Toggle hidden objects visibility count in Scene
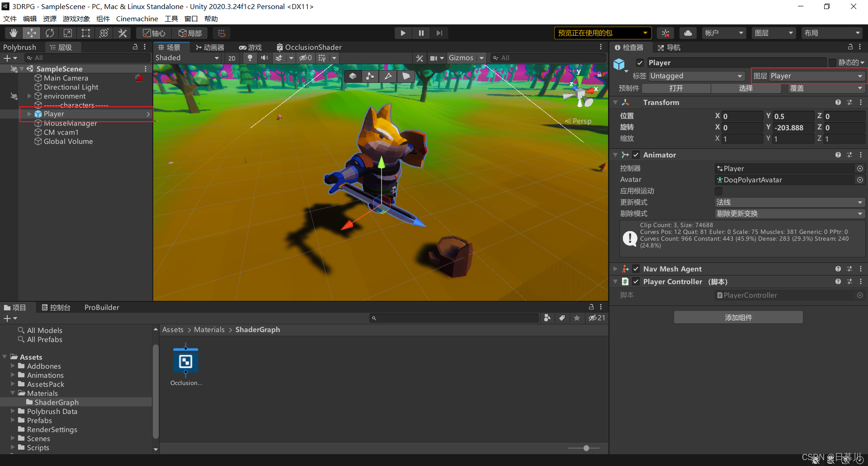This screenshot has width=868, height=466. [306, 58]
